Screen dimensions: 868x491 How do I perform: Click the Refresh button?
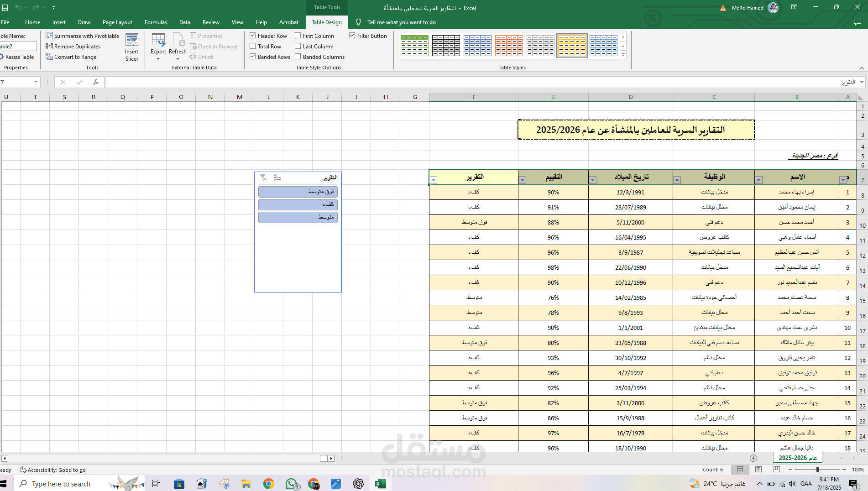point(178,47)
